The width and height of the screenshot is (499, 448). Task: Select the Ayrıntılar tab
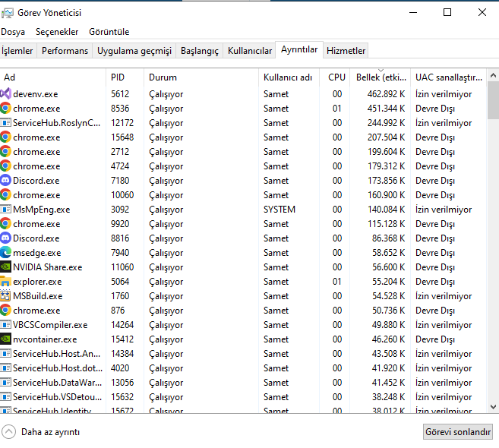point(299,49)
